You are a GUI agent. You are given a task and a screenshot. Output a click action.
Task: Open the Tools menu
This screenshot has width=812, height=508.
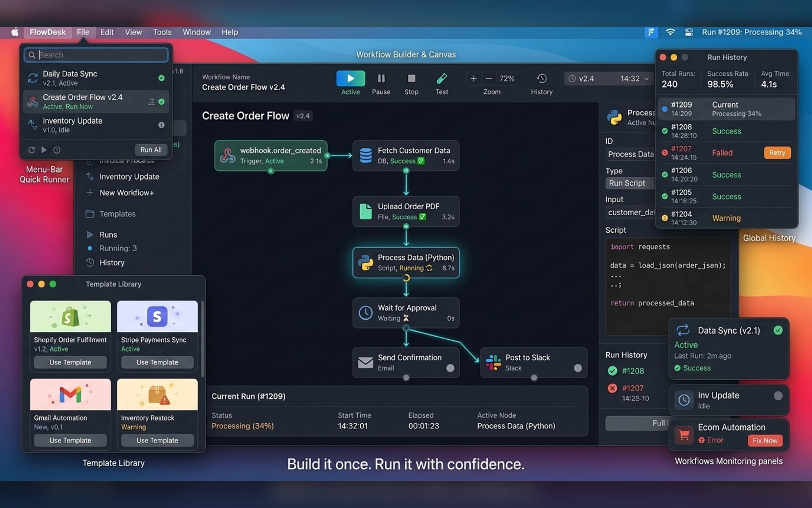(x=162, y=32)
